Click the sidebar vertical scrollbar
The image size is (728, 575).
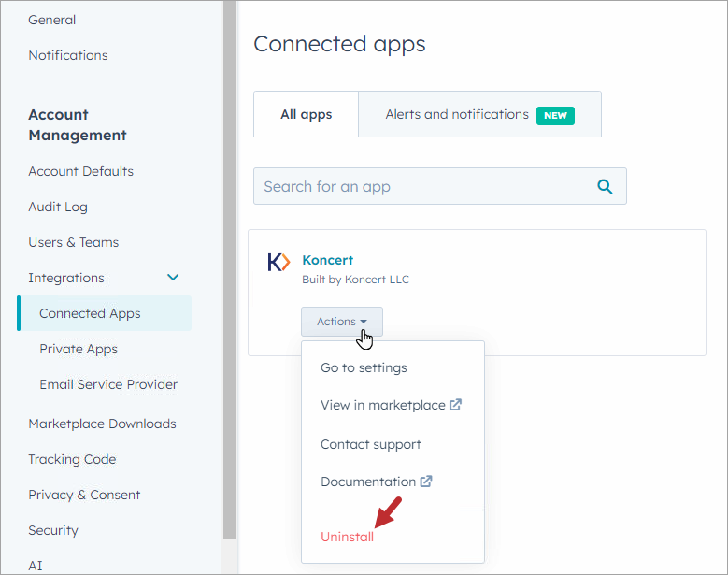tap(229, 269)
